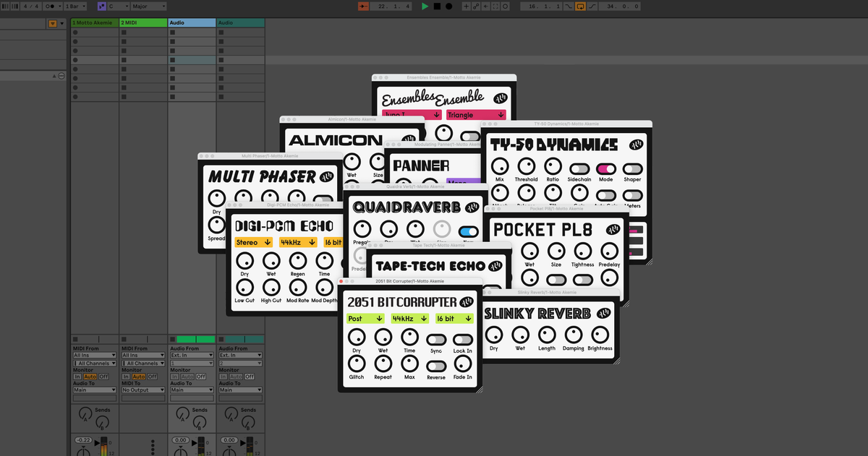
Task: Toggle the pink Mode switch in TY-50 Dynamics
Action: click(606, 168)
